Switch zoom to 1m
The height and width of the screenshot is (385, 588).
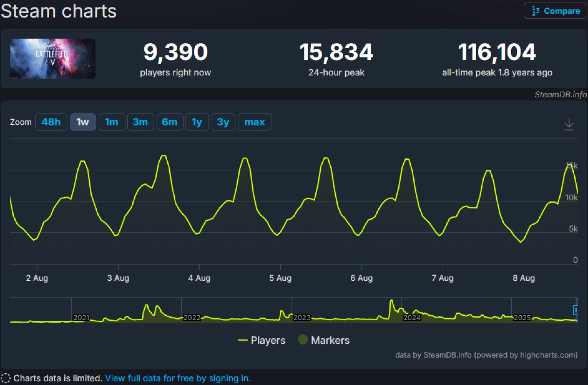point(112,122)
